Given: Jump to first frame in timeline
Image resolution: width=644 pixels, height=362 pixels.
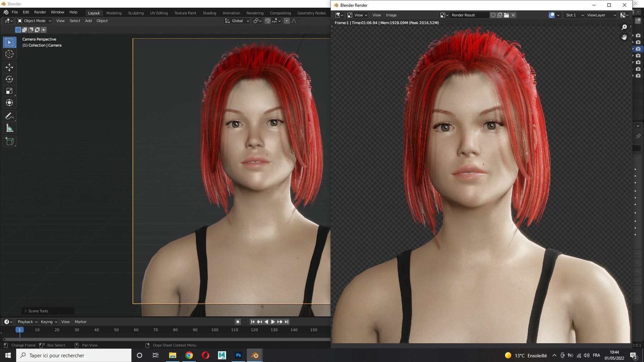Looking at the screenshot, I should click(x=253, y=322).
